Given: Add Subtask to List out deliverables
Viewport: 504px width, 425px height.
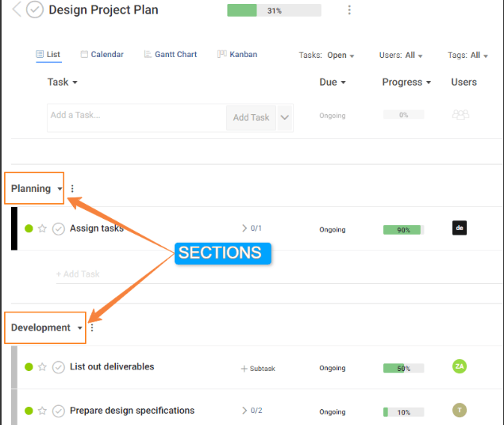Looking at the screenshot, I should (x=258, y=369).
